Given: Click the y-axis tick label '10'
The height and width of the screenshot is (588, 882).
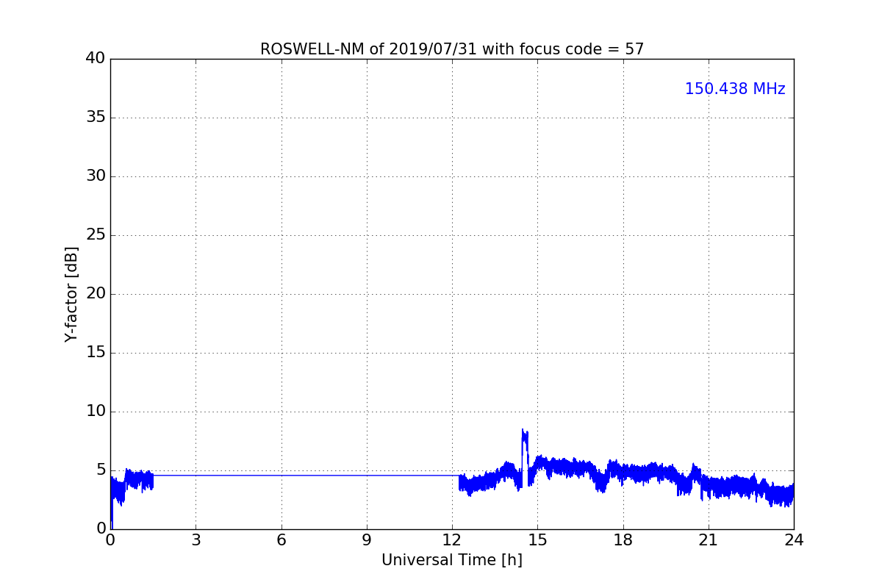Looking at the screenshot, I should [96, 412].
